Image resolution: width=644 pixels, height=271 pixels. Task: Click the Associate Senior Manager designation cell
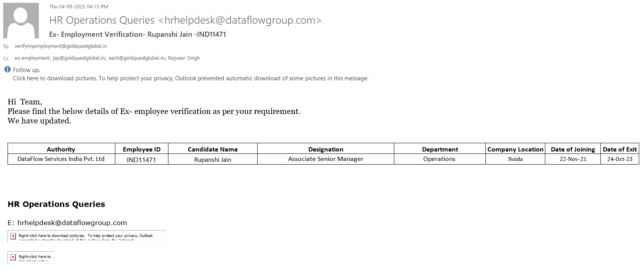pyautogui.click(x=326, y=159)
